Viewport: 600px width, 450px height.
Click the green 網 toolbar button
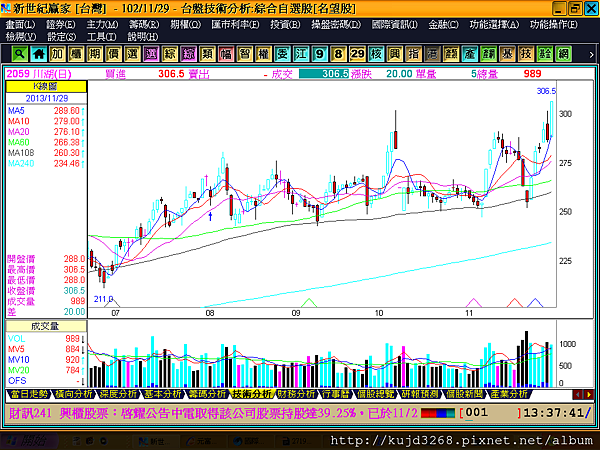coord(564,54)
